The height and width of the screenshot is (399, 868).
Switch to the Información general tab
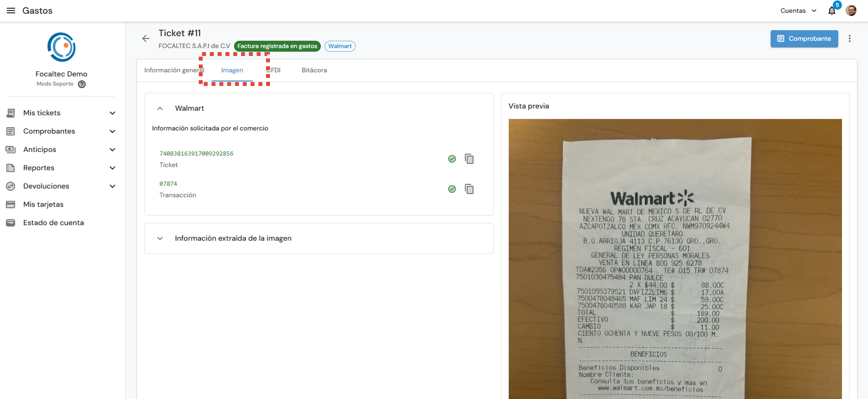(x=174, y=70)
